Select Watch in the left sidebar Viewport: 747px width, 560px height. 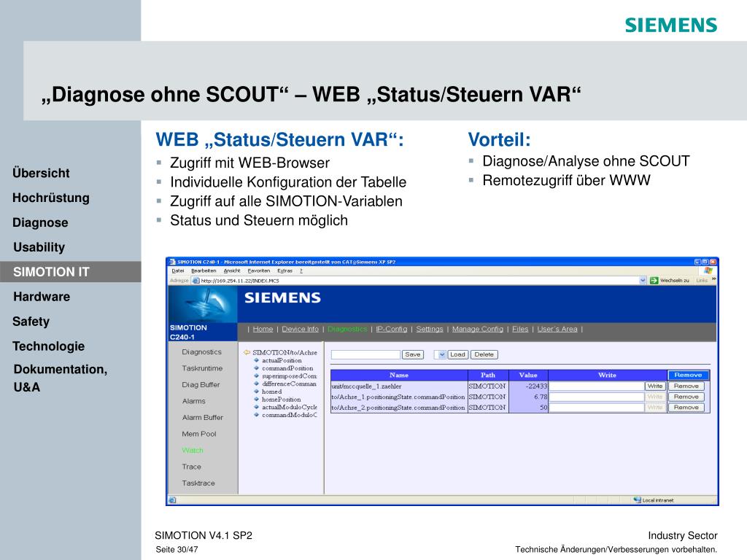(193, 451)
